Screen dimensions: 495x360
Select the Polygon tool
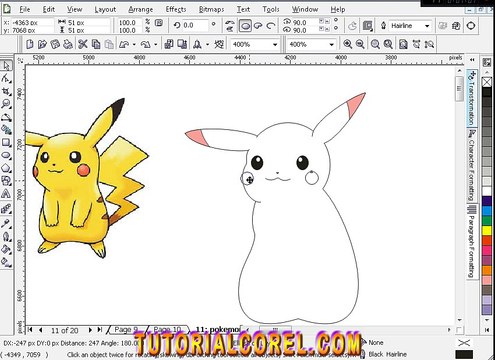[6, 168]
